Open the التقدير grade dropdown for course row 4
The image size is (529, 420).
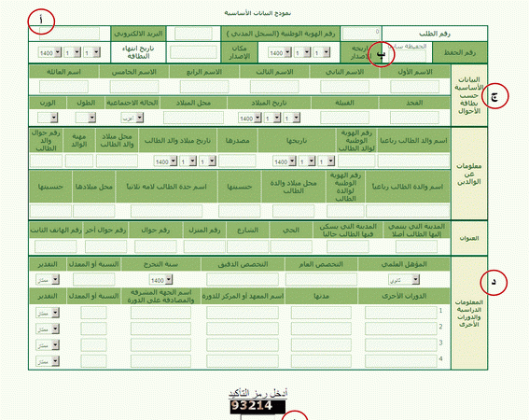click(x=48, y=361)
